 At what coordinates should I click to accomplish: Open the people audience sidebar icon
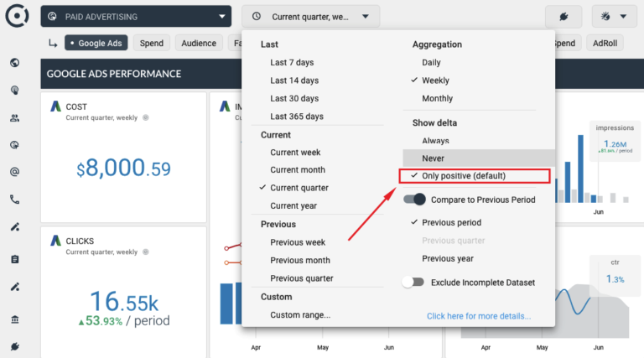15,118
